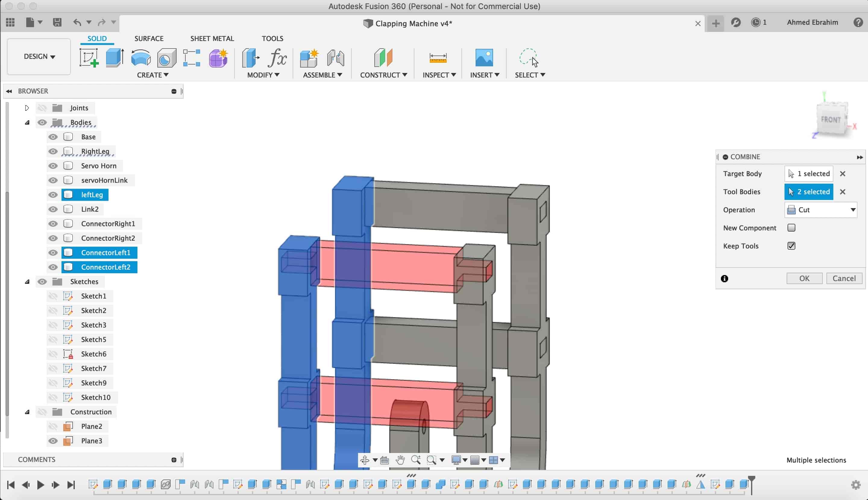Hide Plane3 construction plane
Viewport: 868px width, 500px height.
(53, 441)
